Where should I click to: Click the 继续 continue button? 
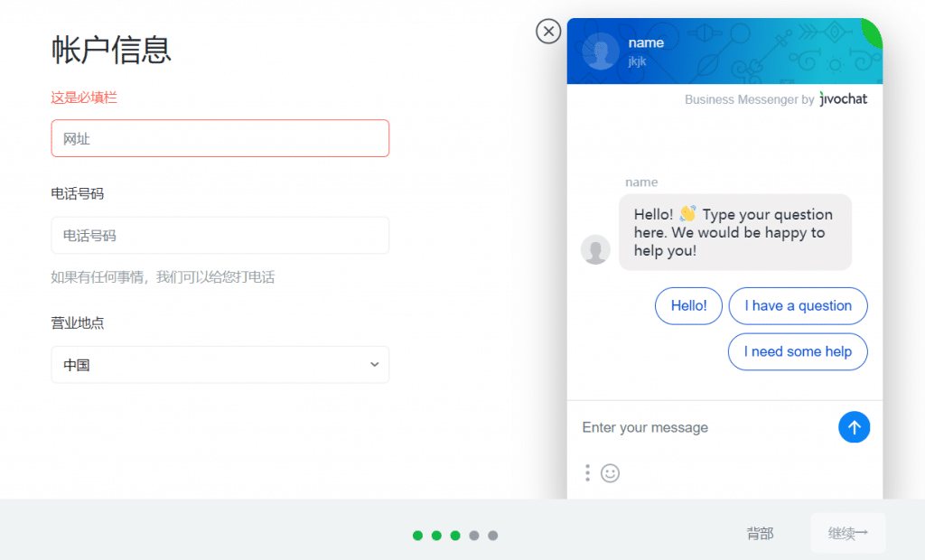(x=847, y=534)
